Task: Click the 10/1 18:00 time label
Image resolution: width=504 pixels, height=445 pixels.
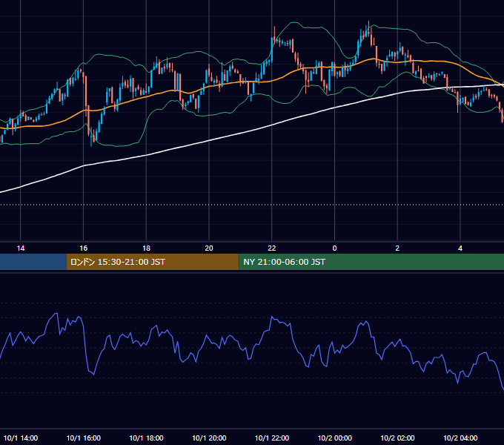Action: [146, 438]
